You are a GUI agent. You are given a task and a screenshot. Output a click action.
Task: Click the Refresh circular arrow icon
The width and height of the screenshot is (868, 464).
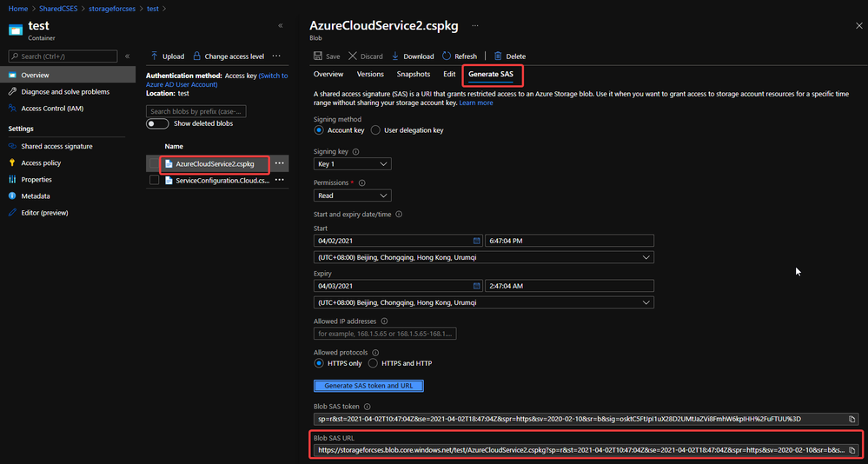pyautogui.click(x=447, y=56)
